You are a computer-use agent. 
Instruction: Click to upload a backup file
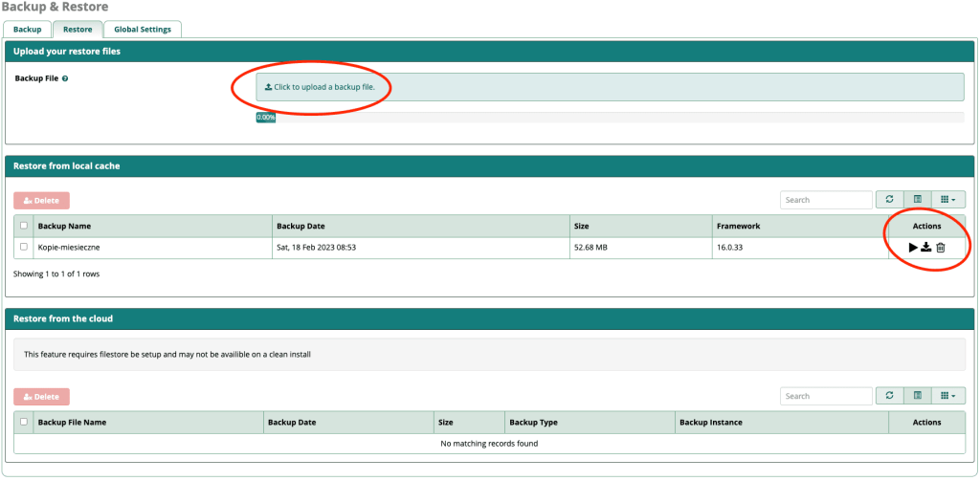[610, 87]
